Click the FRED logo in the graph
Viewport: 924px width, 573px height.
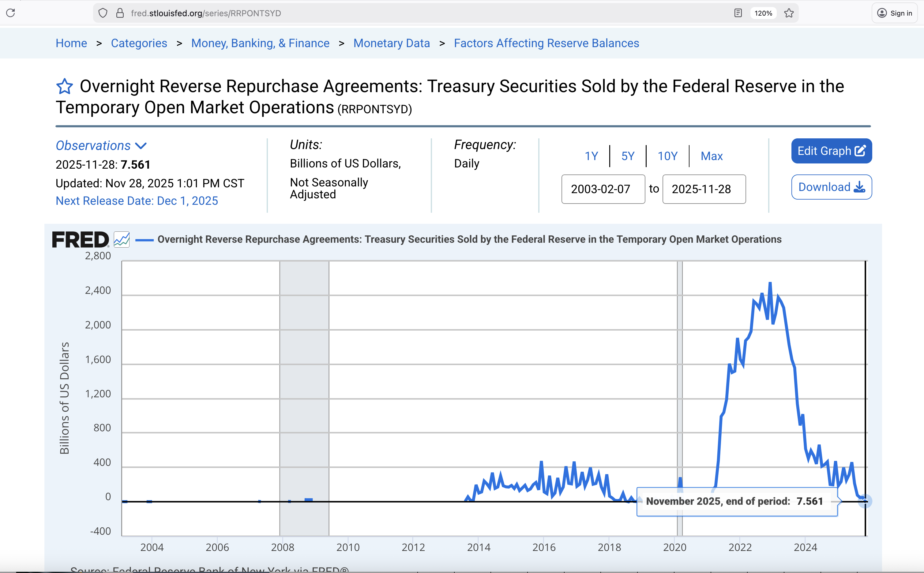80,239
